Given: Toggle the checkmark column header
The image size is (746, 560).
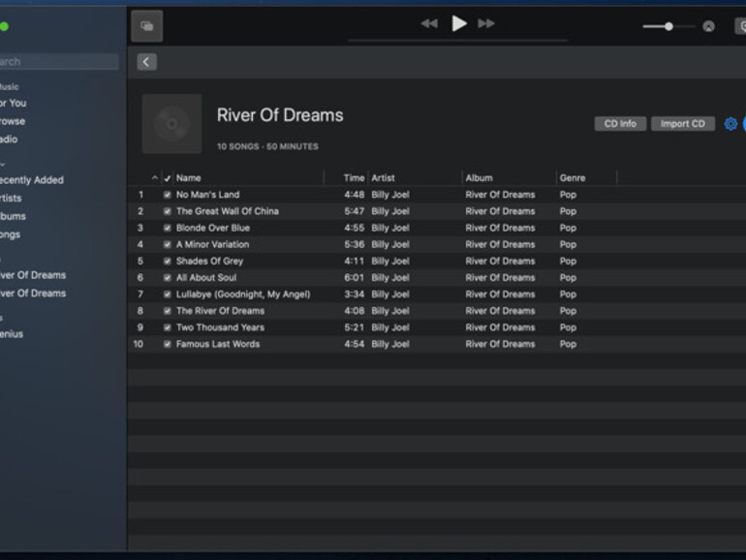Looking at the screenshot, I should [x=167, y=178].
